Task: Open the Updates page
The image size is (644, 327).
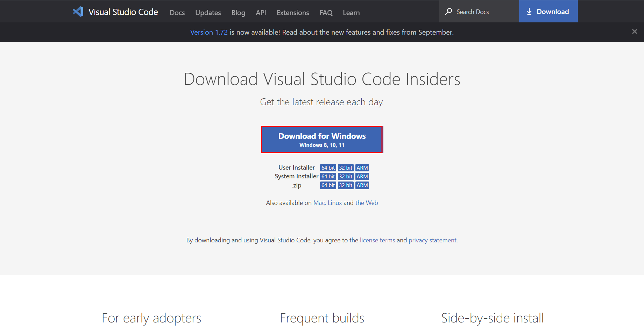Action: [208, 13]
